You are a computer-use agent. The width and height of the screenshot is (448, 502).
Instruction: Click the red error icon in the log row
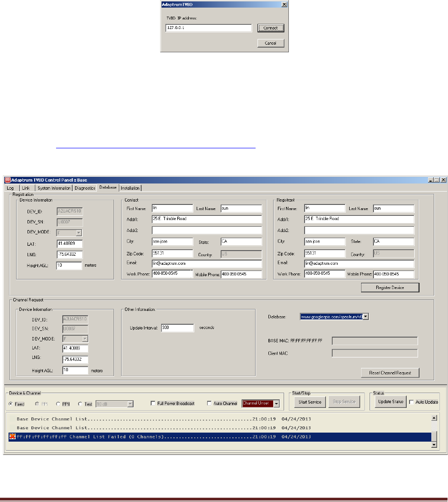click(x=12, y=436)
